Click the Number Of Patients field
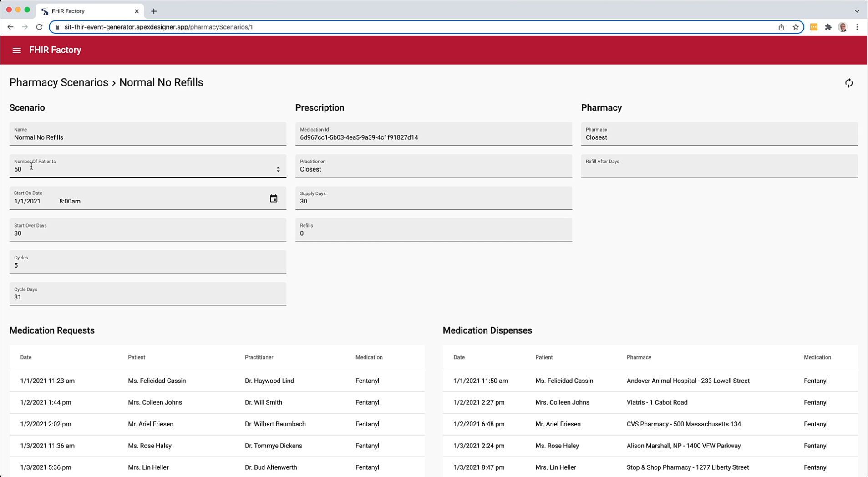This screenshot has height=477, width=868. (x=148, y=166)
